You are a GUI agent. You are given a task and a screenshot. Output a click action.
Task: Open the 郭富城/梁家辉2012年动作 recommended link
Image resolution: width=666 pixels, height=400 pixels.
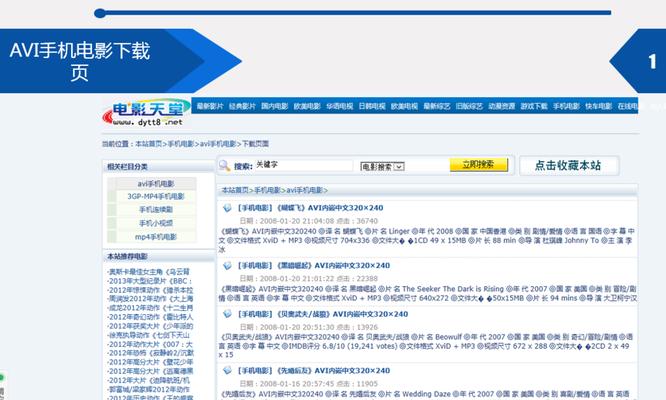[x=149, y=389]
